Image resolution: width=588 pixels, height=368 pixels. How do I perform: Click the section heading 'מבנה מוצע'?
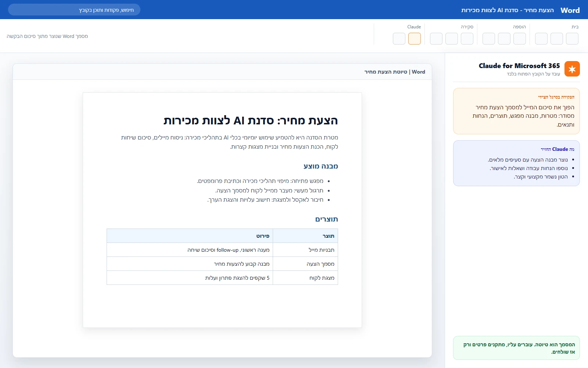pos(320,166)
